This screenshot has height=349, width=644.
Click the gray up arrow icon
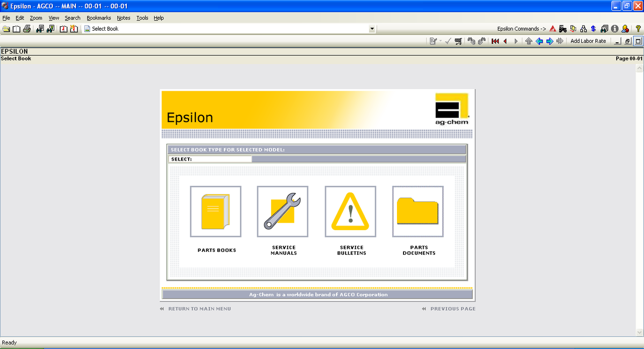coord(529,41)
